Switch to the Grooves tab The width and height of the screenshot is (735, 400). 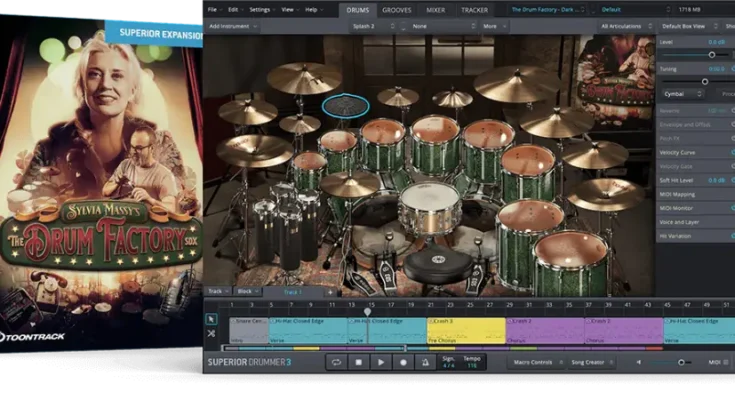coord(396,9)
